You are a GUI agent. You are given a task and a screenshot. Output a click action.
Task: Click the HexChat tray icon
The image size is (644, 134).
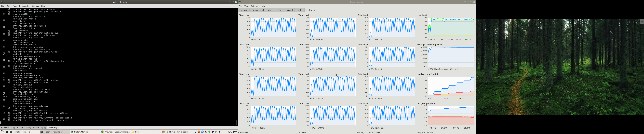(x=199, y=132)
